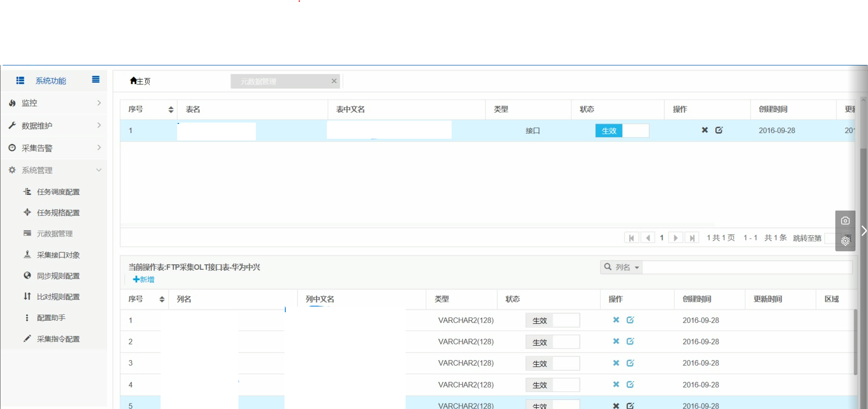Viewport: 868px width, 409px height.
Task: Expand the 采集告警 chevron arrow
Action: 99,148
